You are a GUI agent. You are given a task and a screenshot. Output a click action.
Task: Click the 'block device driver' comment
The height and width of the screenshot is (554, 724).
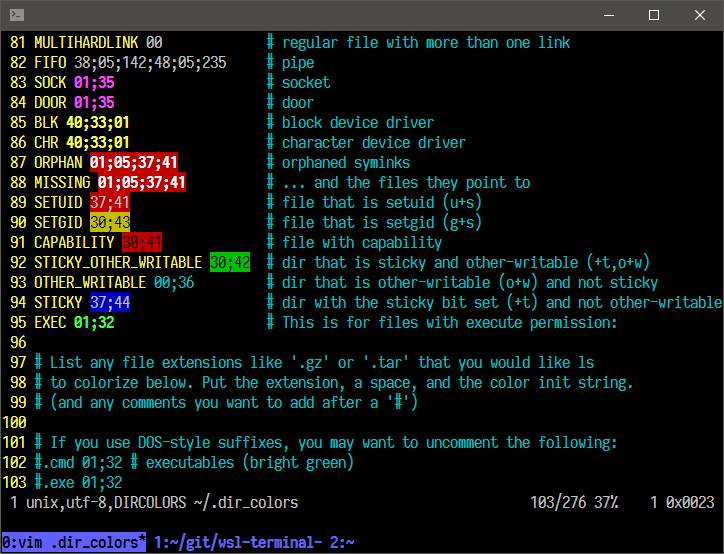[x=358, y=122]
